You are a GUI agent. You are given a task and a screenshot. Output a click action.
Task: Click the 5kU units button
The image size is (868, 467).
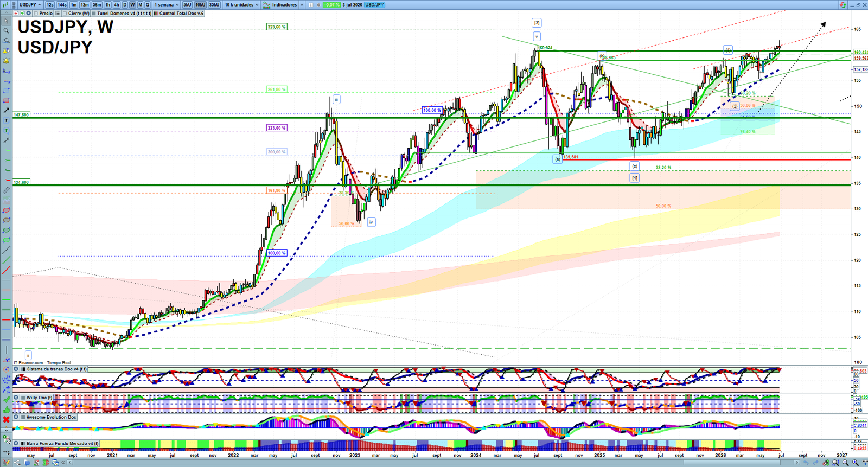point(187,4)
